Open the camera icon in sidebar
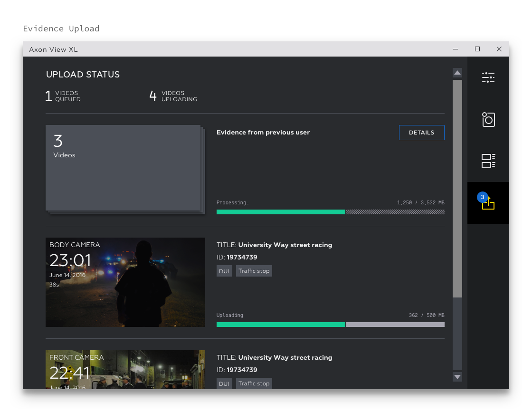532x412 pixels. point(488,119)
